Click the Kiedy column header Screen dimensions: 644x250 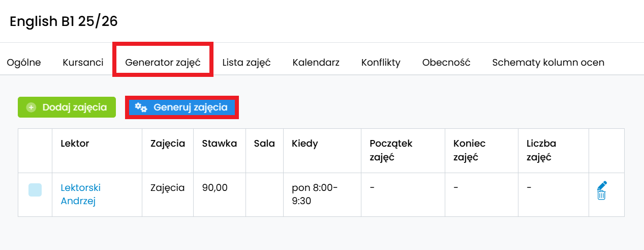pos(304,144)
